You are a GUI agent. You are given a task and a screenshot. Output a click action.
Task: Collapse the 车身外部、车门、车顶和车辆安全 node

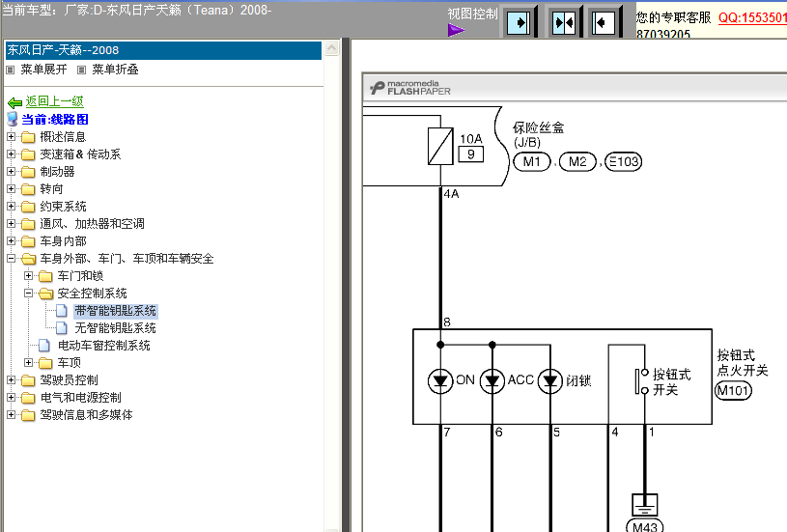(x=11, y=258)
